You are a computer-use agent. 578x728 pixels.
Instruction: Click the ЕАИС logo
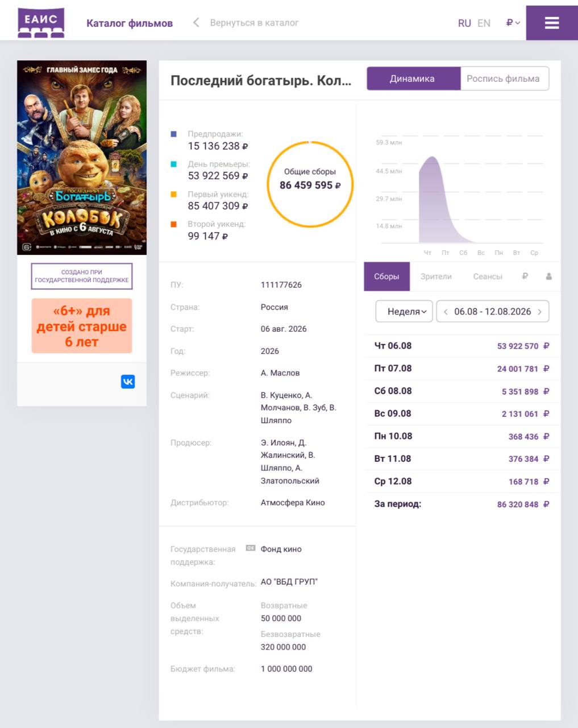coord(41,23)
